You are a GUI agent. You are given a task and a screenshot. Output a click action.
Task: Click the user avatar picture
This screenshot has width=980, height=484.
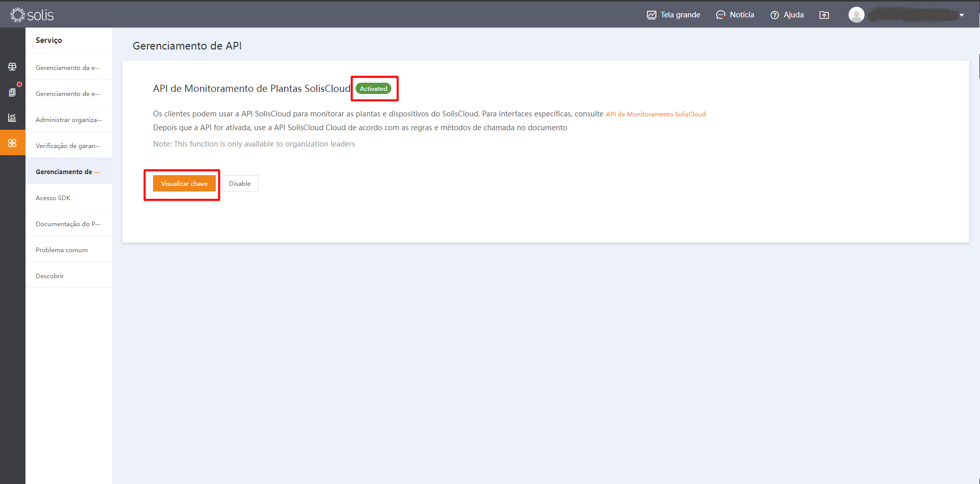856,15
